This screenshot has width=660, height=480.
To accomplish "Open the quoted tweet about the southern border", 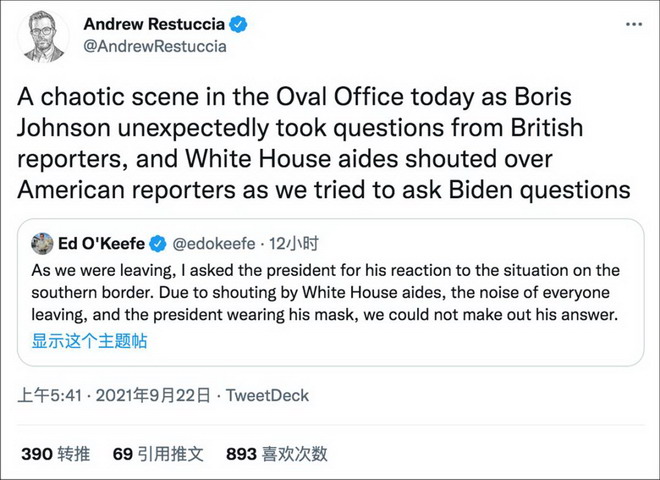I will (x=330, y=292).
